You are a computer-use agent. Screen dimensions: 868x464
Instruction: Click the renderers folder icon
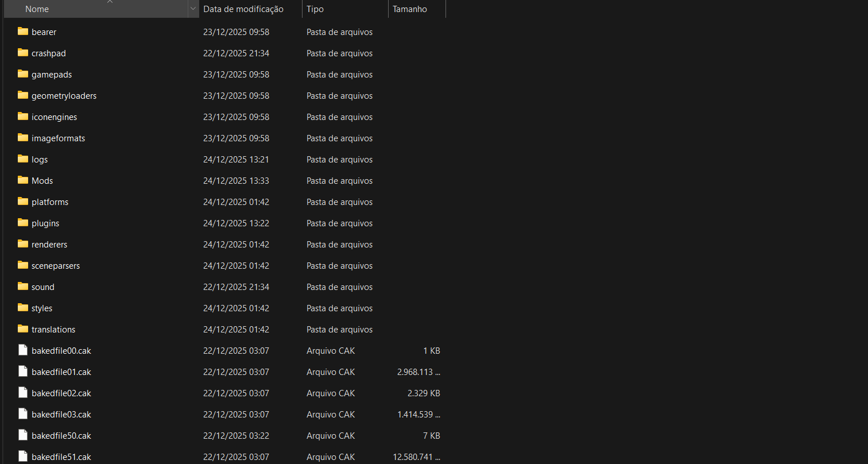[23, 244]
